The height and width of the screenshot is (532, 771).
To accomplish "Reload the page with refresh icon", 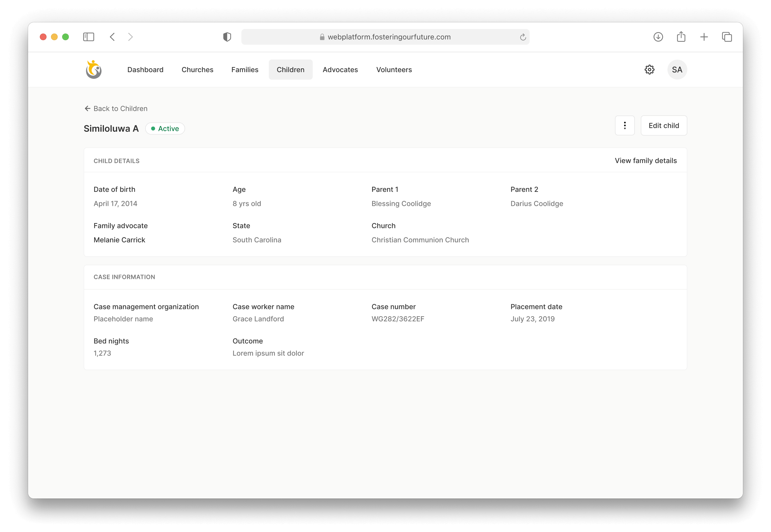I will point(523,37).
